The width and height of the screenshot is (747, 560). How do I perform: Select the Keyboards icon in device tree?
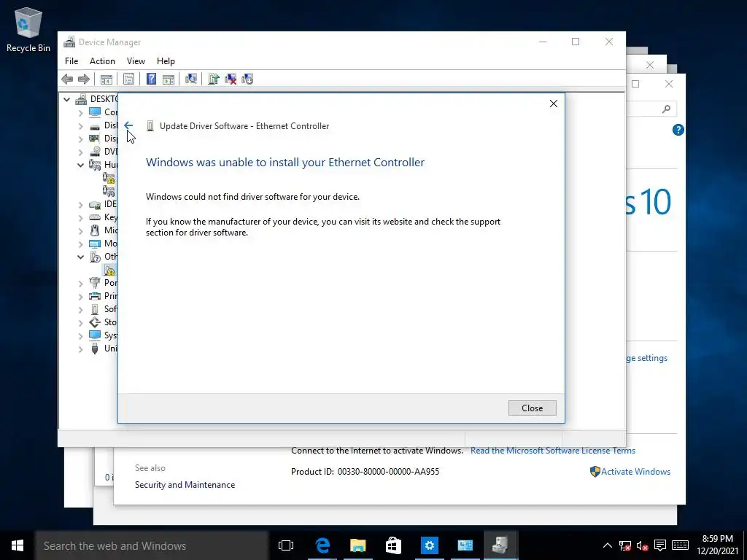click(x=95, y=217)
